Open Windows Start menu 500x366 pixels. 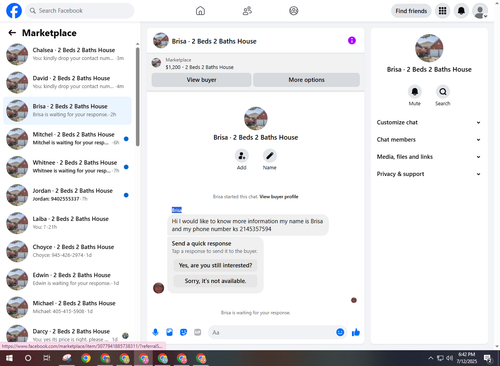[9, 358]
